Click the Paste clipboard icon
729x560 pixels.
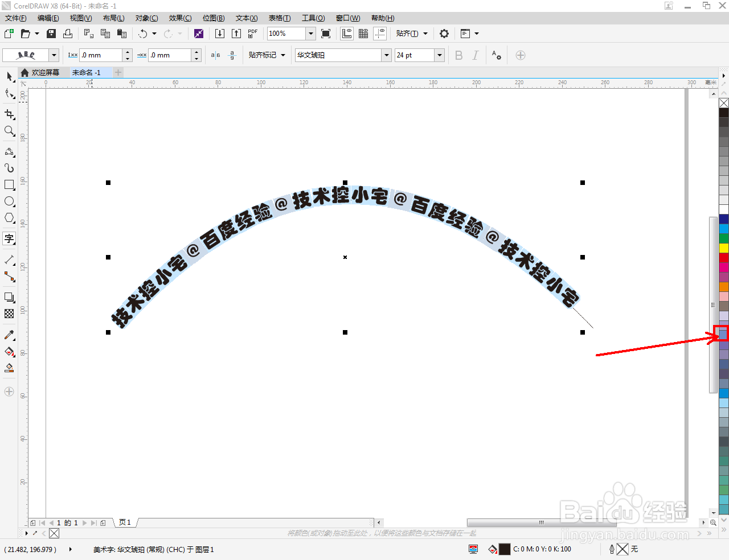point(121,34)
